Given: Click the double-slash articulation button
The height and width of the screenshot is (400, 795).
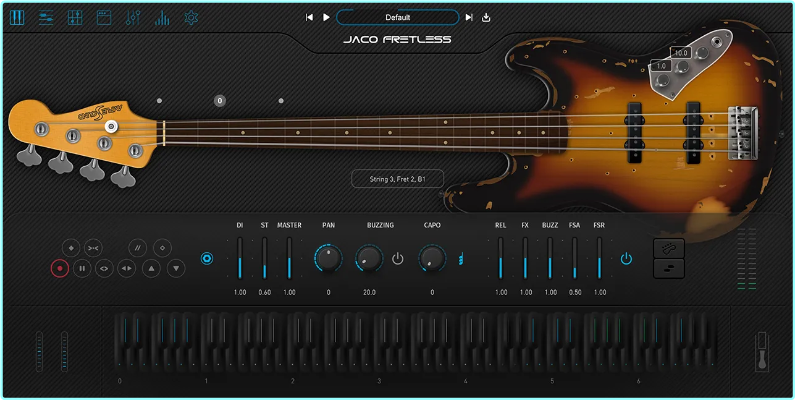Looking at the screenshot, I should (137, 248).
